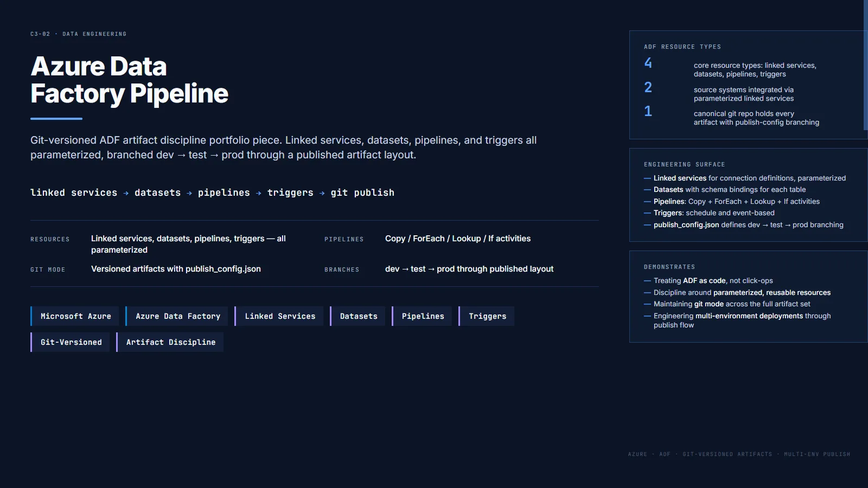The height and width of the screenshot is (488, 868).
Task: Click the 'ENGINEERING SURFACE' panel header
Action: [x=685, y=165]
